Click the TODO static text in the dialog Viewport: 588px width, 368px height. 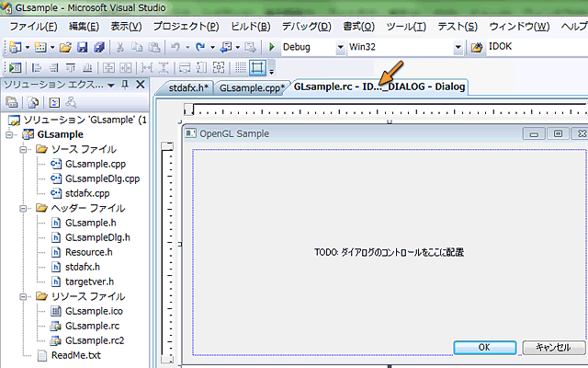point(390,252)
